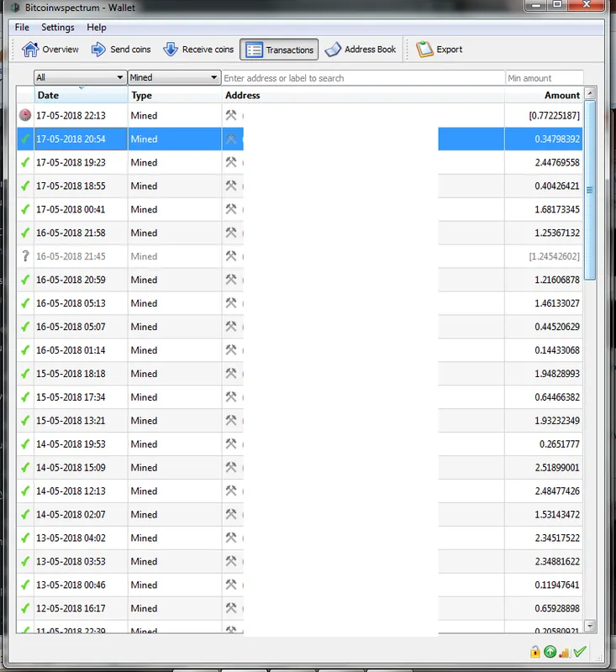
Task: Select date 17-05-2018 18:55
Action: pyautogui.click(x=71, y=186)
